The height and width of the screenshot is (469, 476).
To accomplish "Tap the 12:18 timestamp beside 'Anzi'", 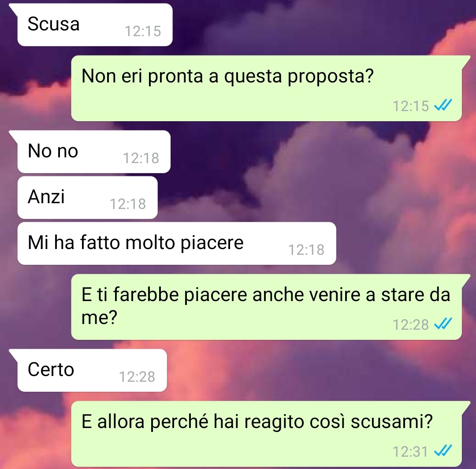I will pyautogui.click(x=128, y=204).
